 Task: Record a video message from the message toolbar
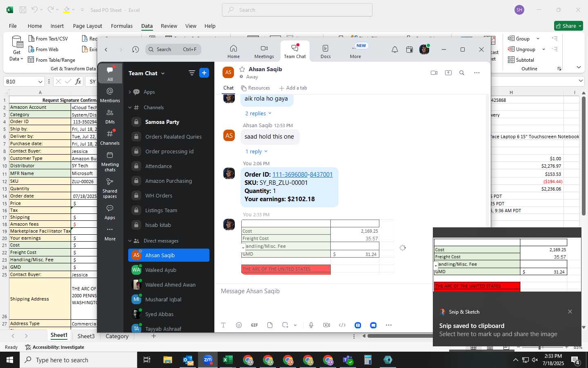tap(327, 325)
